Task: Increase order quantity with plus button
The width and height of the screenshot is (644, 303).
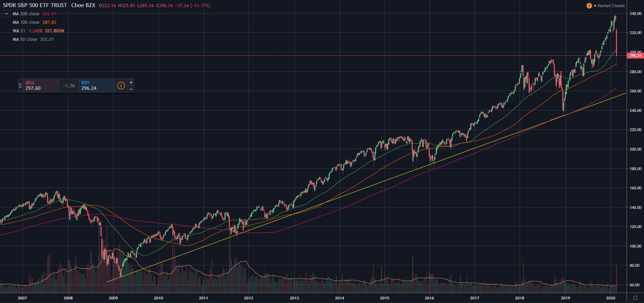Action: click(x=131, y=82)
